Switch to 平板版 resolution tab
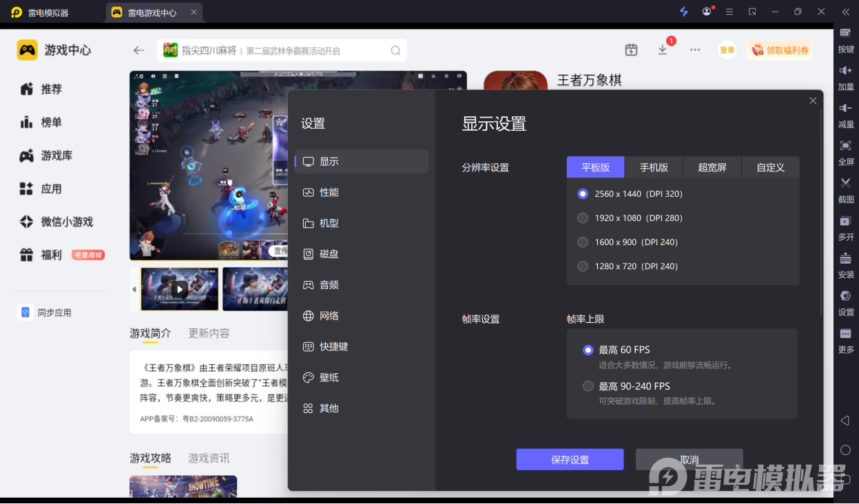This screenshot has width=859, height=504. [596, 167]
